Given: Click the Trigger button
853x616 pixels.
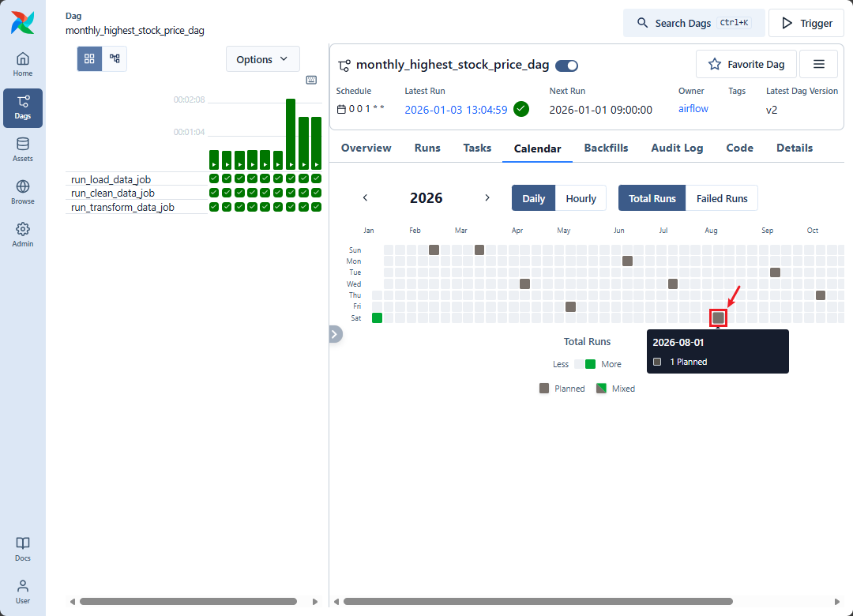Looking at the screenshot, I should 806,23.
